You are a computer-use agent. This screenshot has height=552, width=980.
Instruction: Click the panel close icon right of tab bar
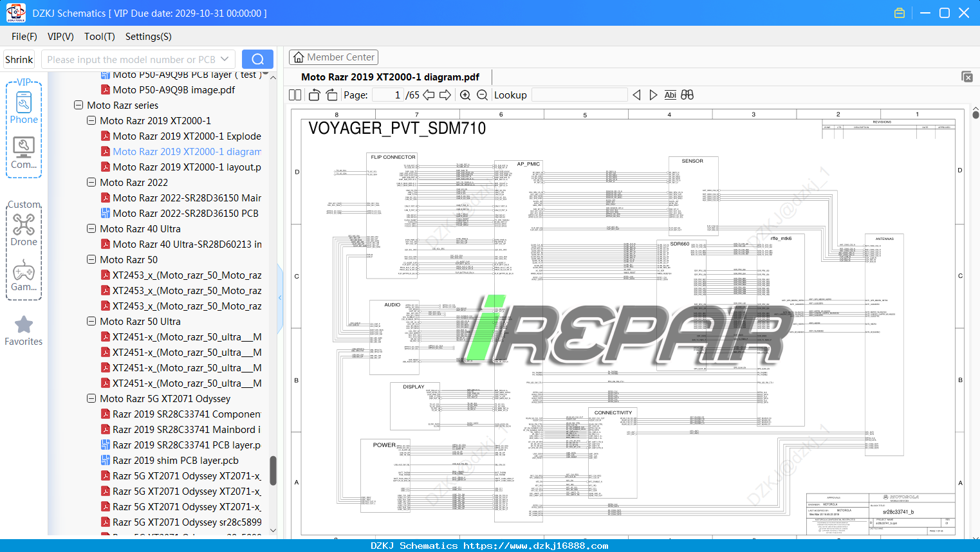click(967, 77)
